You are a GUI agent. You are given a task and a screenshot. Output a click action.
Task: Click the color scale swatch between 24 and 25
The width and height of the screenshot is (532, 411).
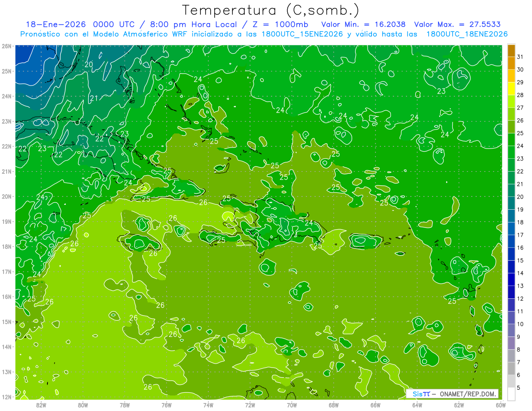coord(511,140)
